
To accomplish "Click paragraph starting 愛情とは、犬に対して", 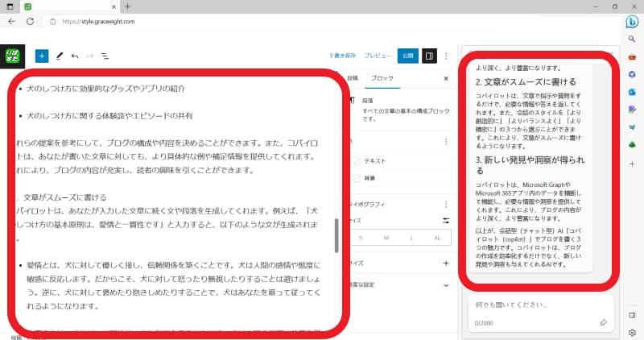I will (173, 286).
